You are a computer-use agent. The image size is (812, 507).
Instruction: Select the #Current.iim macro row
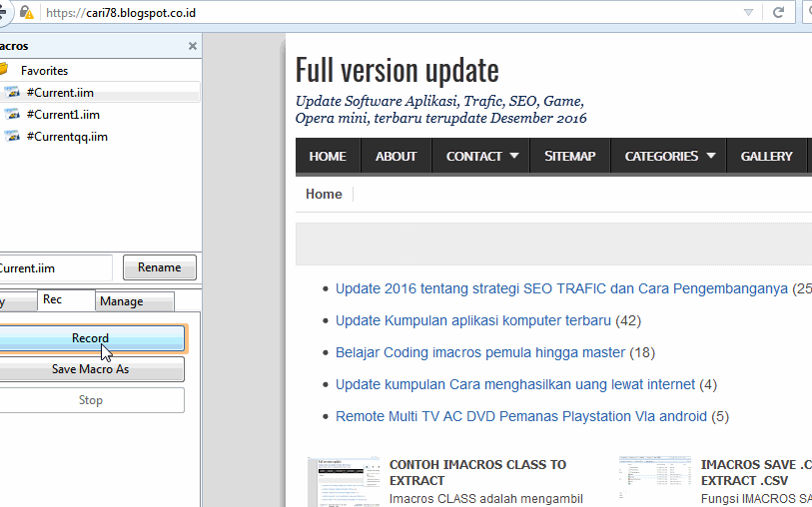tap(100, 93)
